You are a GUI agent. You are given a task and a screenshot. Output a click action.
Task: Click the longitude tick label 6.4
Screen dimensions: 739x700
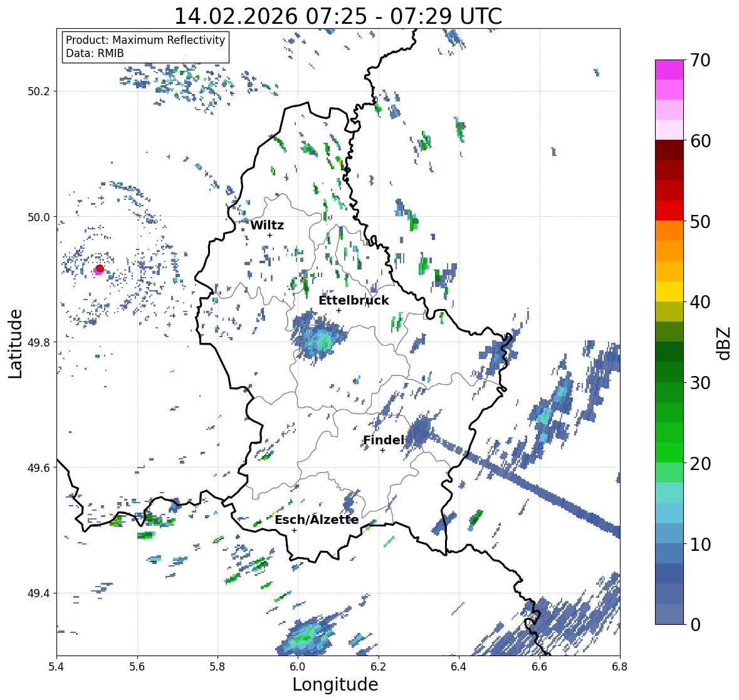tap(459, 667)
